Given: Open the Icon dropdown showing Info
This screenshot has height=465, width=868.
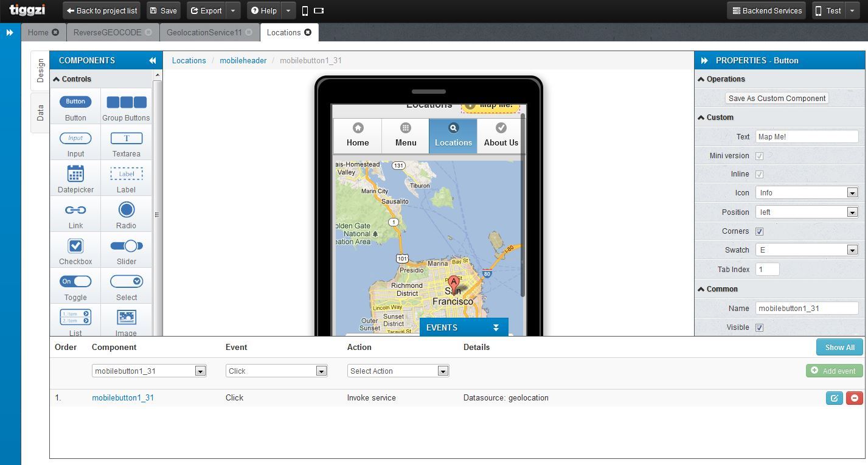Looking at the screenshot, I should 807,193.
